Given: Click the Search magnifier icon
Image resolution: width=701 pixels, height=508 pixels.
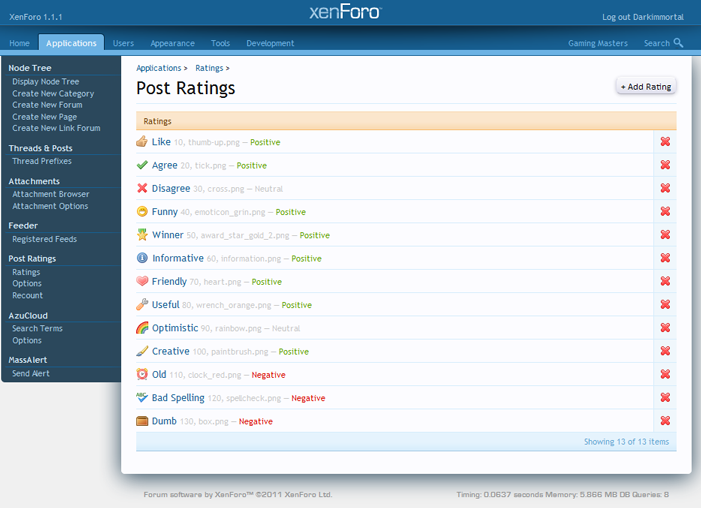Looking at the screenshot, I should (x=678, y=42).
